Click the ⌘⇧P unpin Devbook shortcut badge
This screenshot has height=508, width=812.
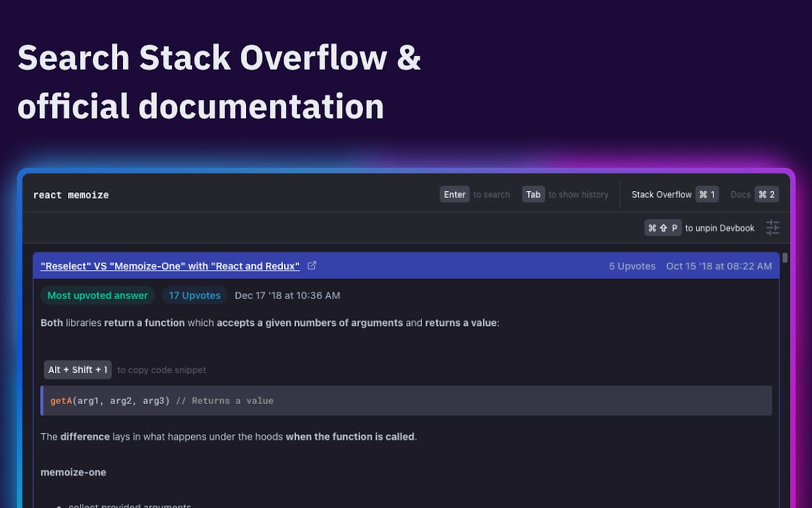(663, 228)
